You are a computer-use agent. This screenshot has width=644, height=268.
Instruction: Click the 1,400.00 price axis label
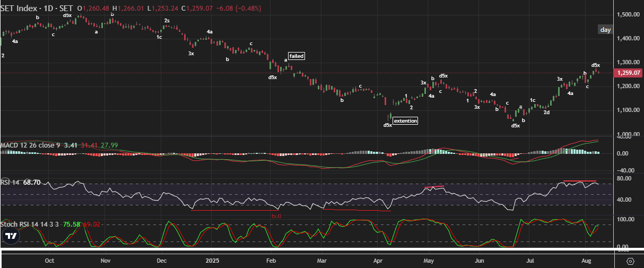(628, 38)
